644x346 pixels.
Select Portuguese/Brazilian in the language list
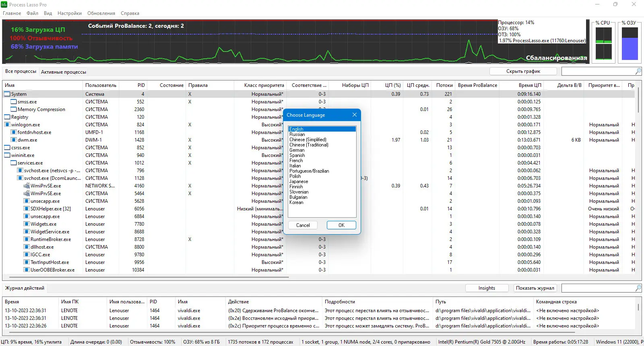[322, 171]
